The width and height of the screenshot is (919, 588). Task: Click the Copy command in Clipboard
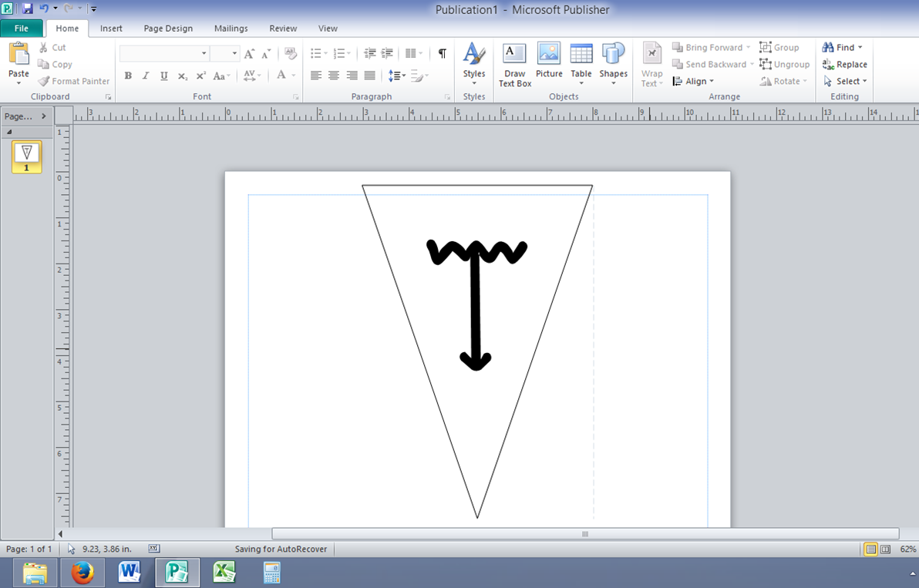55,64
